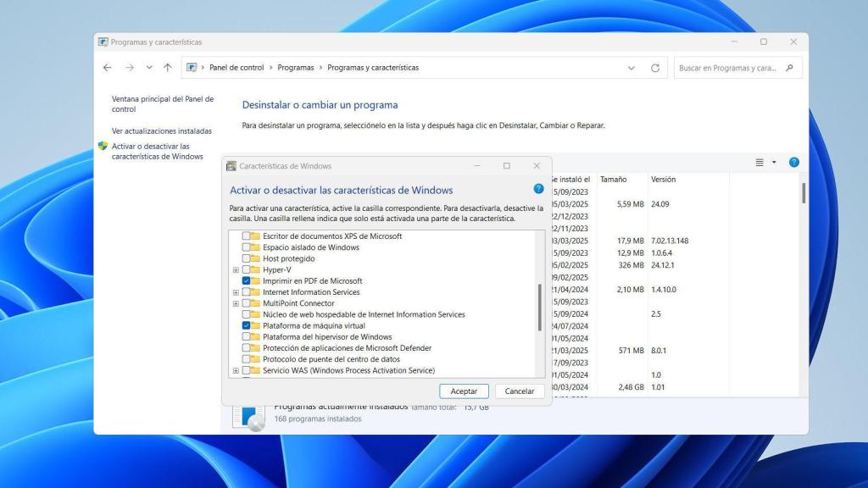
Task: Maximize the Características de Windows dialog
Action: click(x=507, y=166)
